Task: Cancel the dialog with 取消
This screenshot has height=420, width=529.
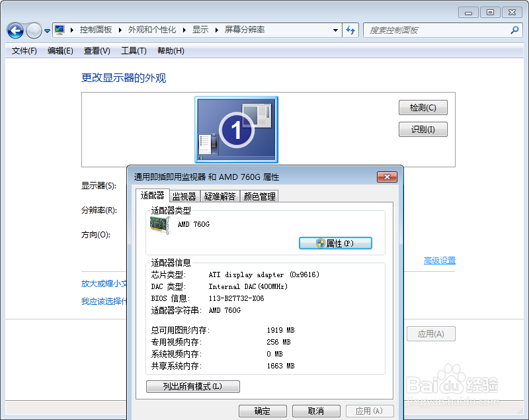Action: [316, 411]
